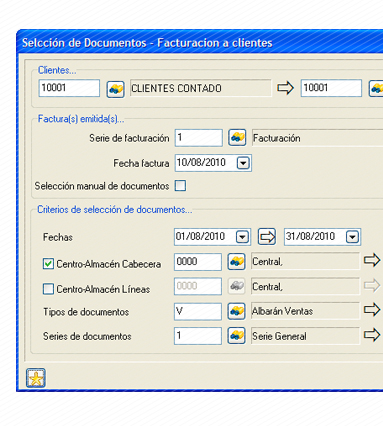Screen dimensions: 383x426
Task: Open lookup icon for Centro-Almacén Cabecera
Action: coord(236,262)
